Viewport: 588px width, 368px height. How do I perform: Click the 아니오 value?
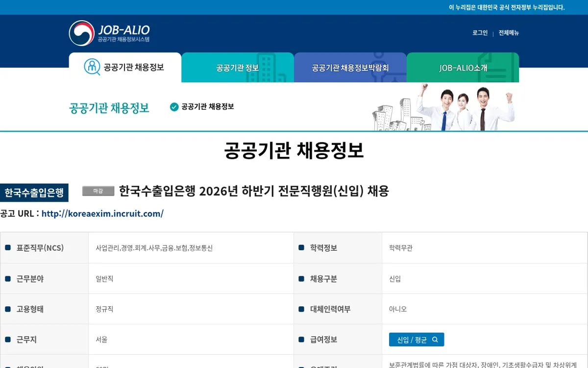click(398, 309)
